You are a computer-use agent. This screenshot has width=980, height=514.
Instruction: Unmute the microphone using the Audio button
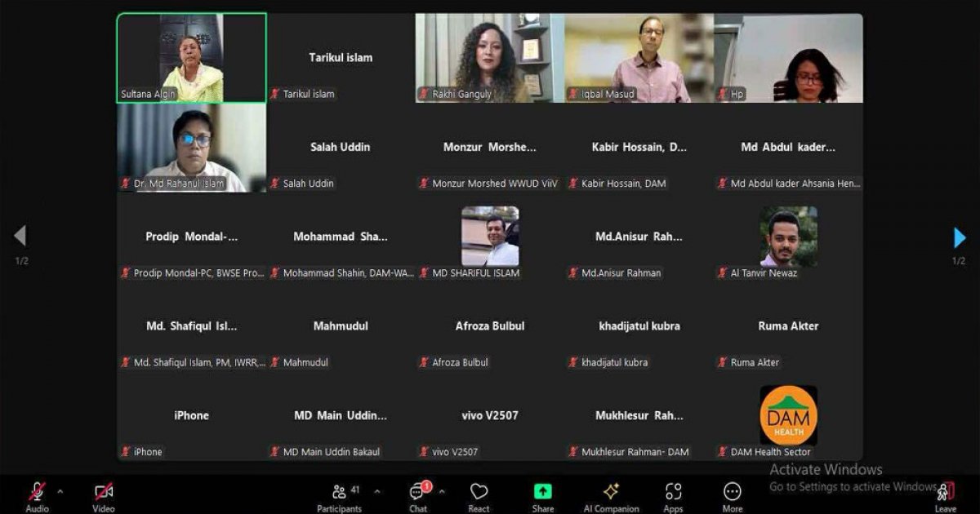tap(37, 492)
